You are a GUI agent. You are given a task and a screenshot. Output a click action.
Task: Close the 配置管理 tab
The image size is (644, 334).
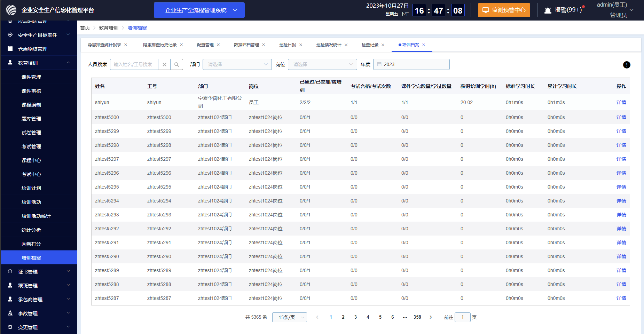(x=218, y=45)
